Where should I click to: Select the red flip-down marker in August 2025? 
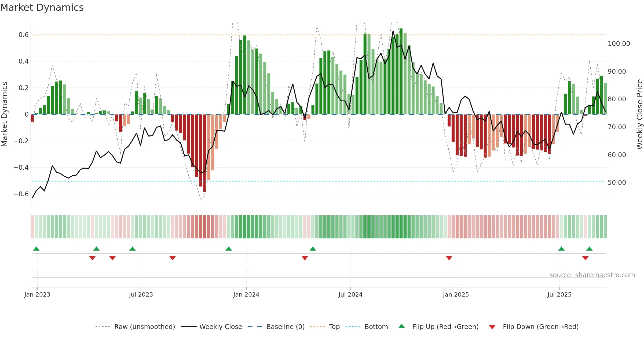(586, 258)
